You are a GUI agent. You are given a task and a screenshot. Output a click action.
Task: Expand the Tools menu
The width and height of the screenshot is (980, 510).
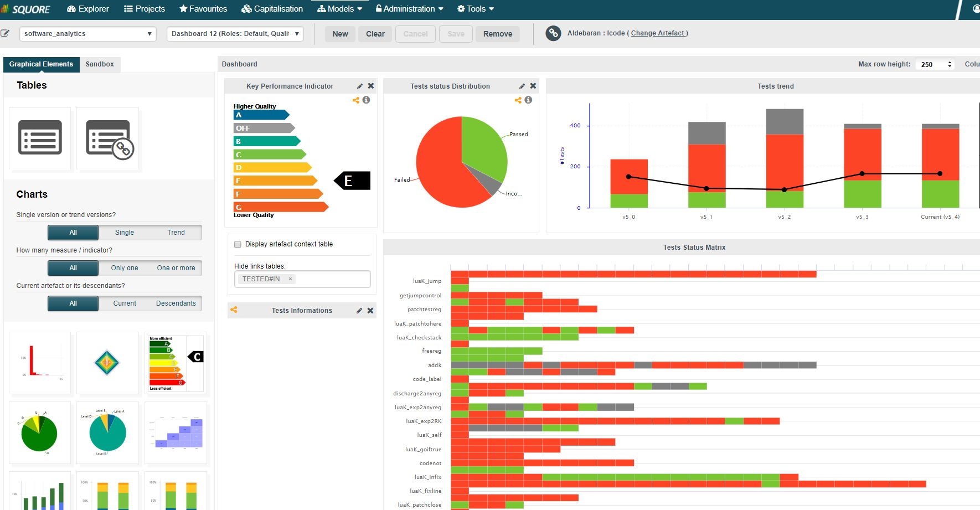click(476, 9)
